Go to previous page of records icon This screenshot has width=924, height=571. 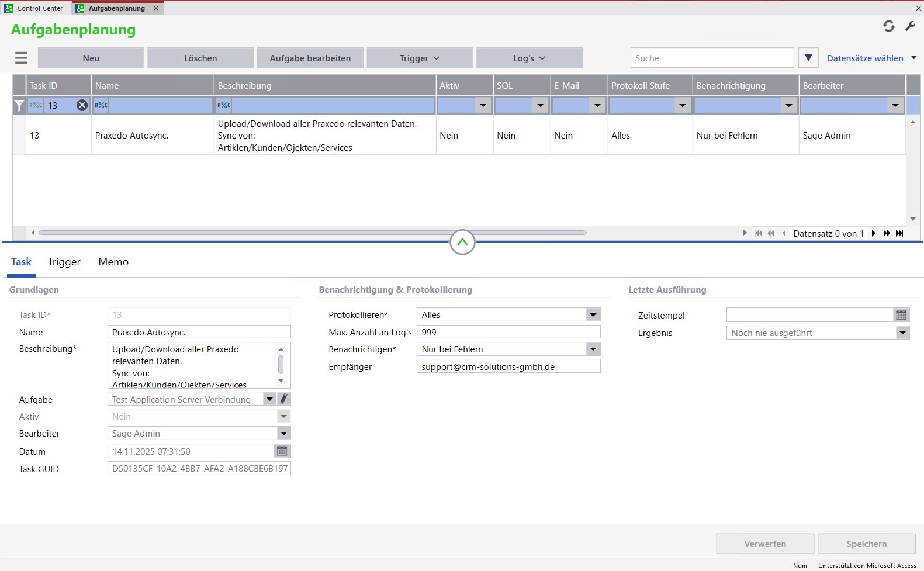pyautogui.click(x=771, y=233)
